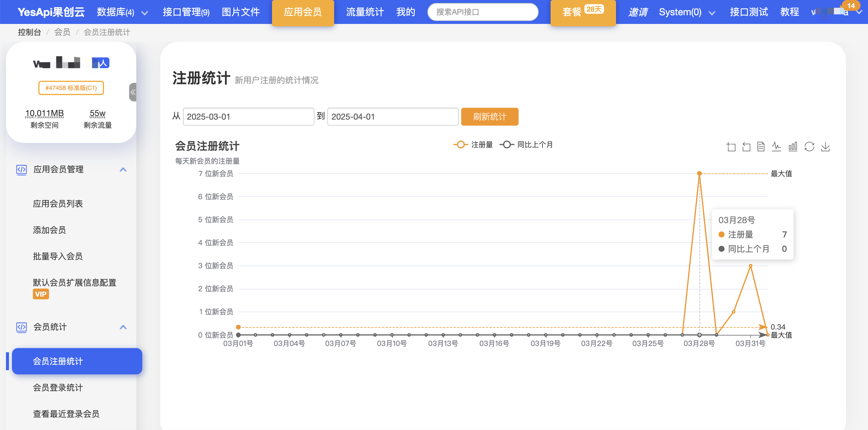Click the 控制台 breadcrumb link

[x=29, y=32]
